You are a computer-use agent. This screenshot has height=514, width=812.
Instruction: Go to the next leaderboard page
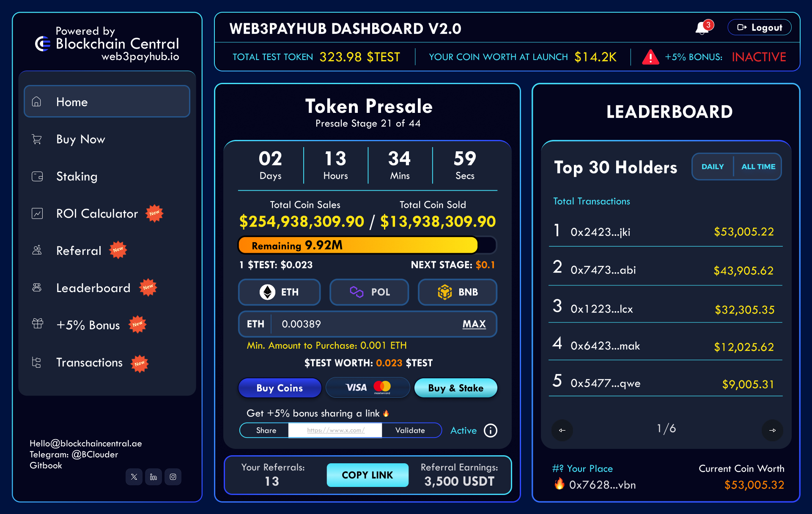[773, 430]
